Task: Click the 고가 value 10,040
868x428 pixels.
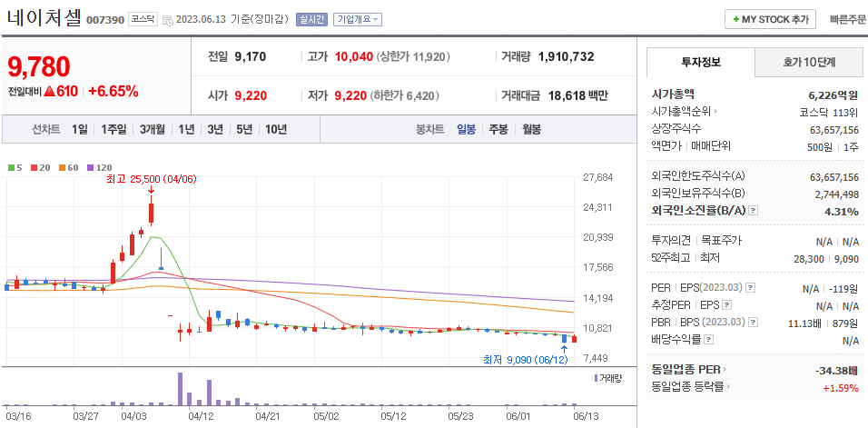Action: 354,56
